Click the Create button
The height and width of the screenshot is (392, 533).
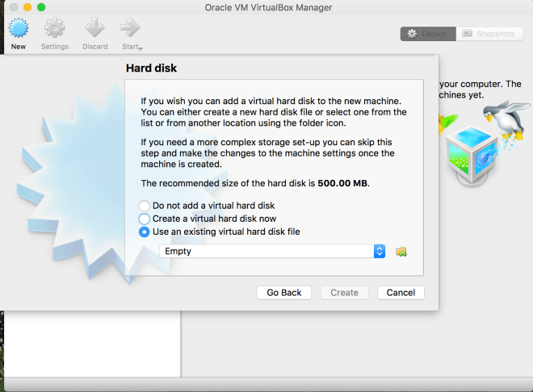tap(344, 293)
